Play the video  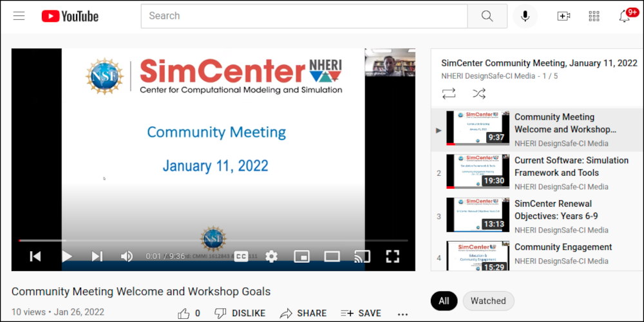[x=66, y=256]
